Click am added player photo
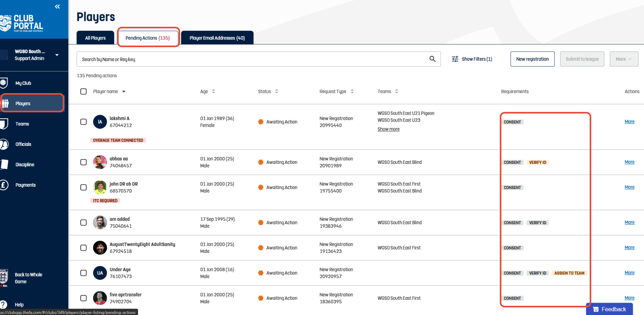The image size is (644, 315). pos(100,223)
